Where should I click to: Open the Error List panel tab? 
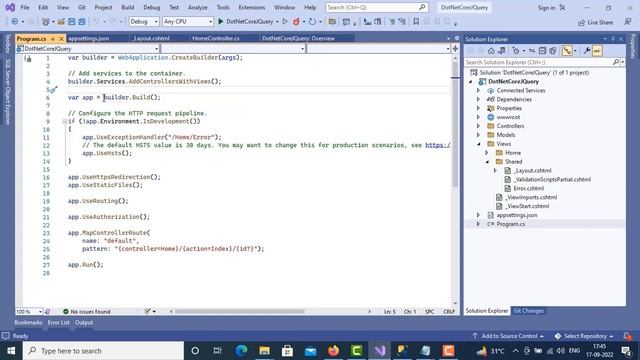58,322
